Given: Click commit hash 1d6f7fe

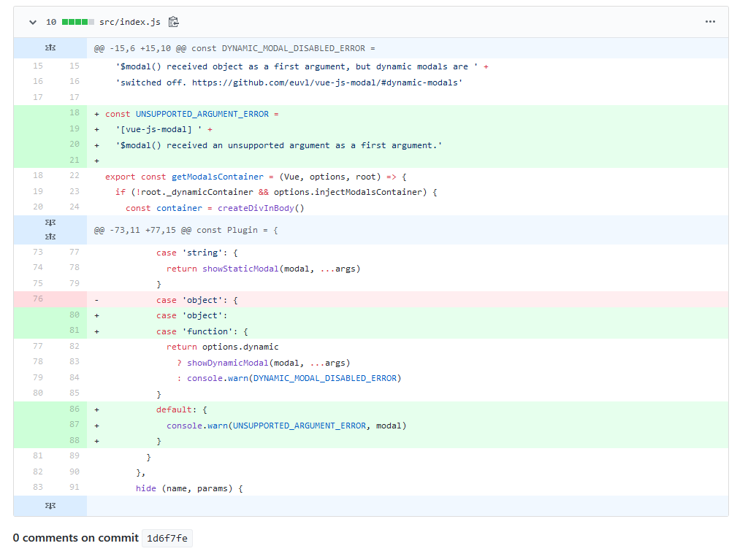Looking at the screenshot, I should tap(167, 538).
